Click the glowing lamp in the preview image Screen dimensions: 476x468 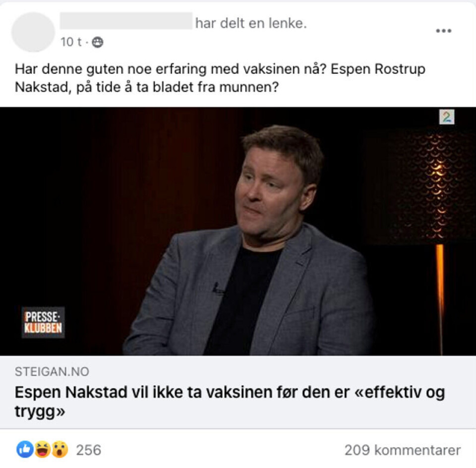(x=434, y=186)
